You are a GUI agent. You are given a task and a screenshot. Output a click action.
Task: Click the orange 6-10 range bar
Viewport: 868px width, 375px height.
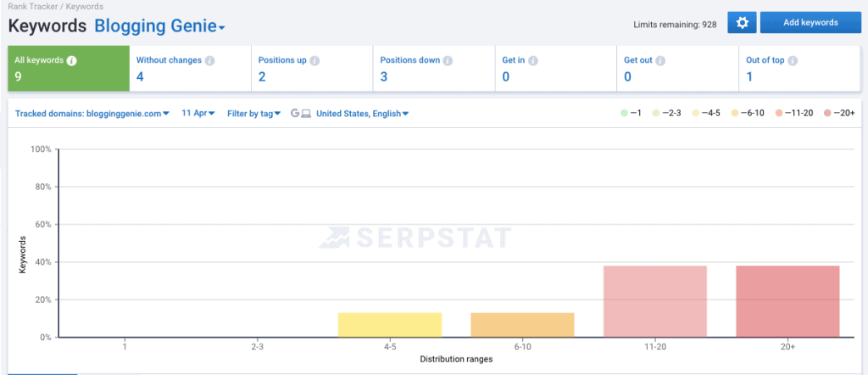(x=522, y=325)
